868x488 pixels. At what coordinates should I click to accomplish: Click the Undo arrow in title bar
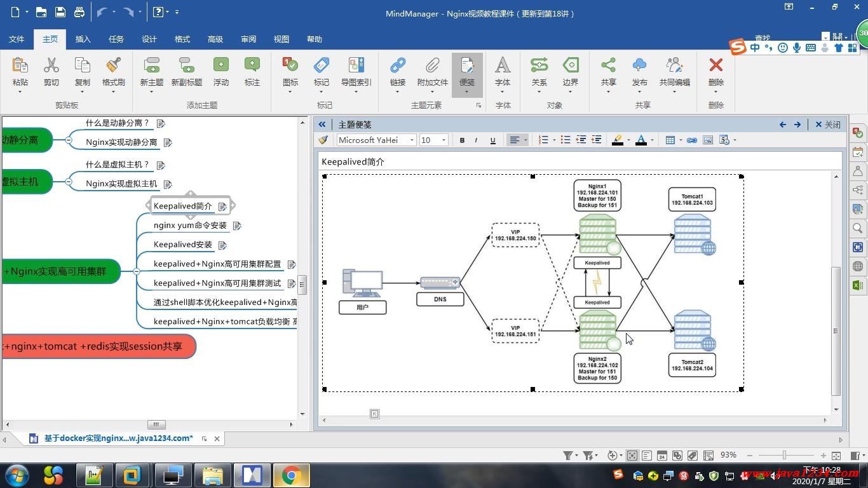tap(102, 12)
